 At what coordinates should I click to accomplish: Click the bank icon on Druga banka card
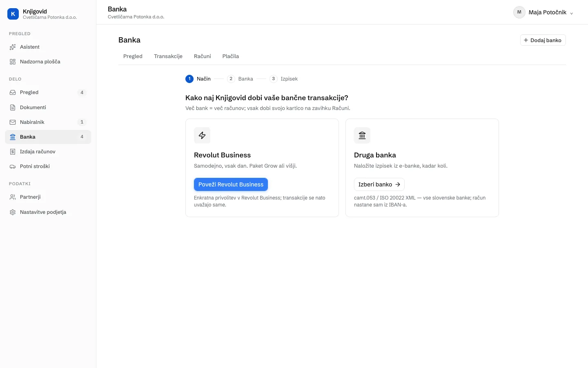[x=362, y=135]
